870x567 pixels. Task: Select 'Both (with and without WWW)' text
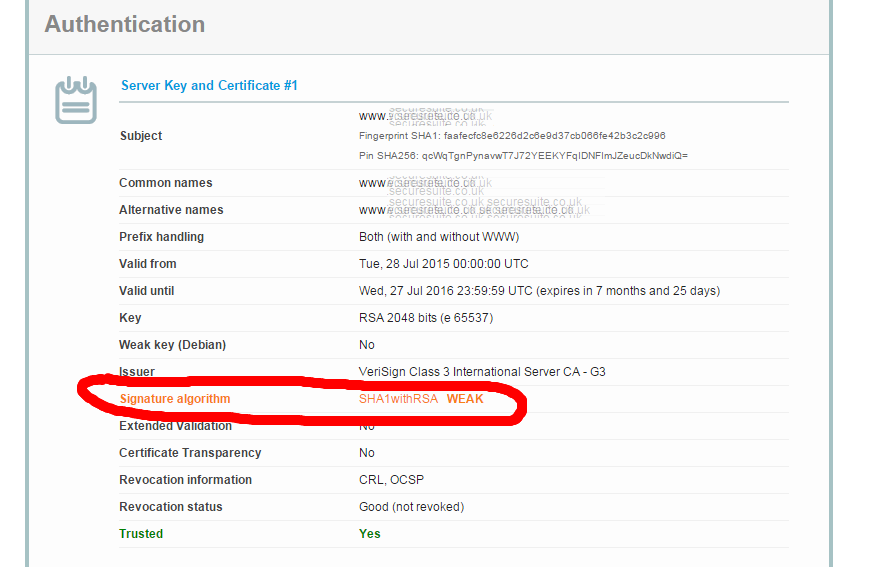click(x=439, y=237)
